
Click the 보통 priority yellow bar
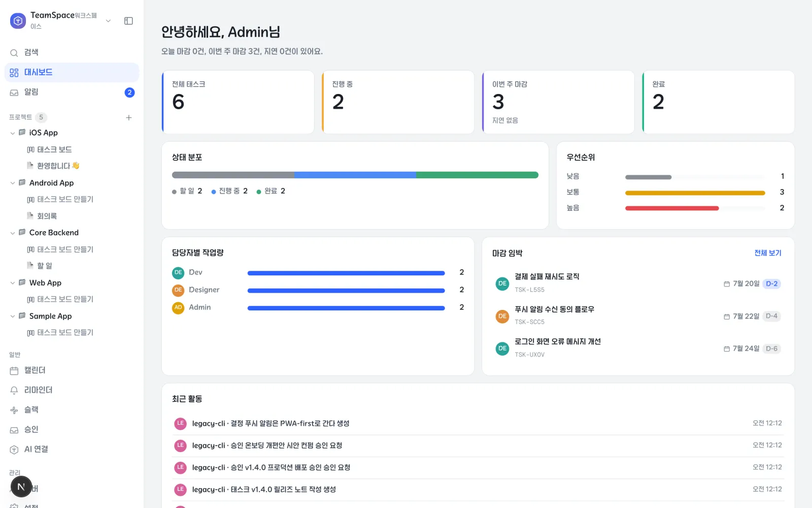click(x=695, y=193)
